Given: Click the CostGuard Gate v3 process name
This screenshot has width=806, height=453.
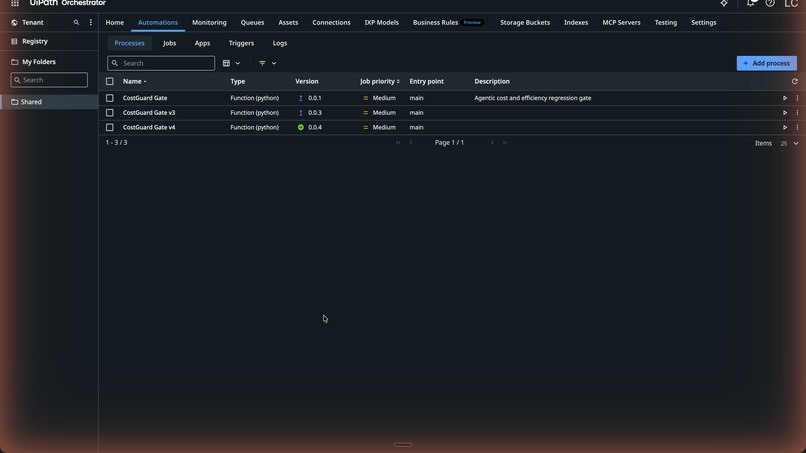Looking at the screenshot, I should (149, 113).
